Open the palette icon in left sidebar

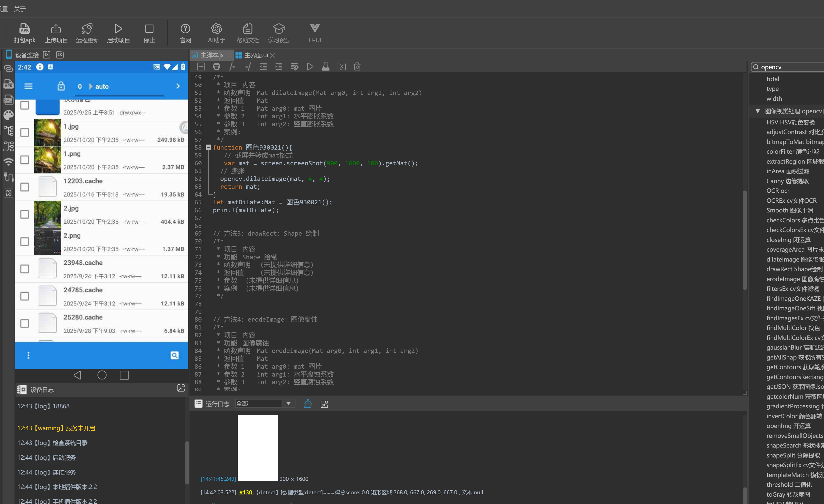click(x=8, y=115)
